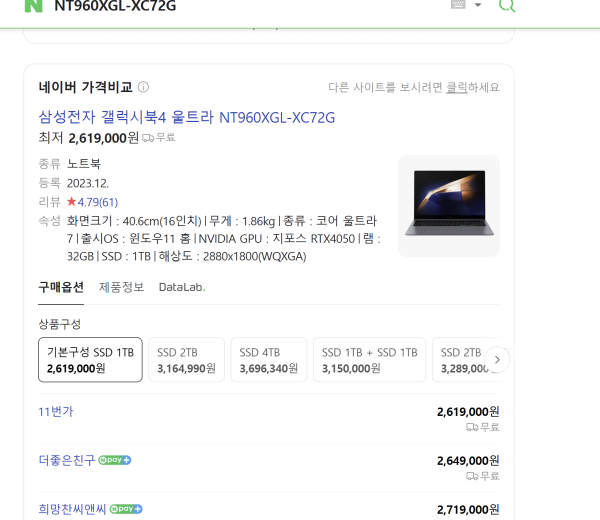Click the 종류 노트북 category text
This screenshot has width=600, height=520.
click(x=70, y=164)
